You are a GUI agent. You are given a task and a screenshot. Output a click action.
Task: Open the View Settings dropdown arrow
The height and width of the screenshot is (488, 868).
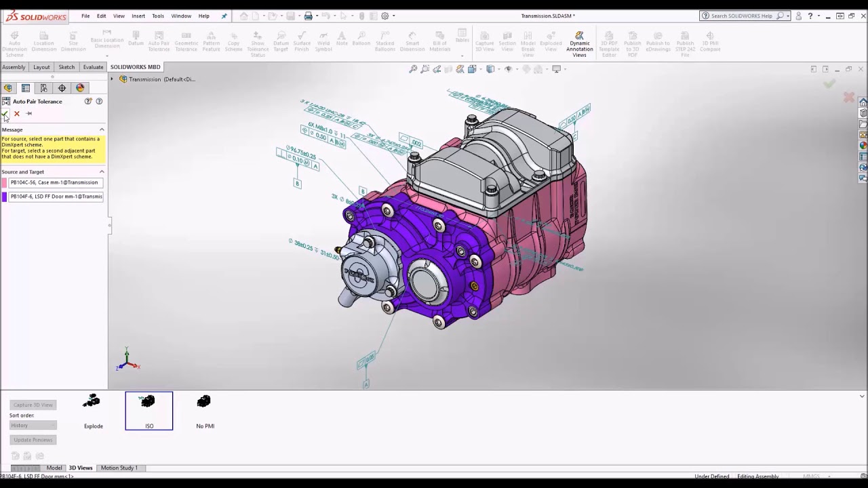click(x=564, y=68)
